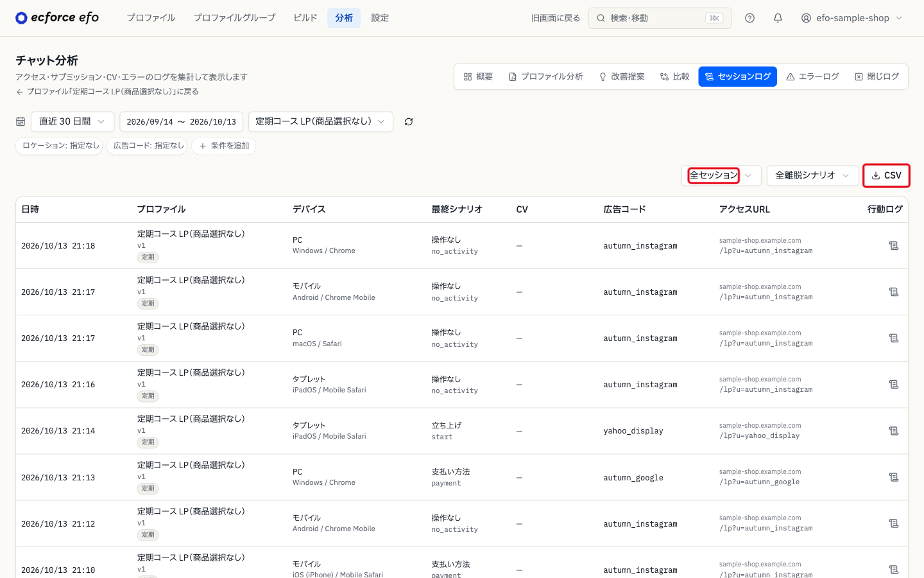Open behavior log for yahoo_display session
This screenshot has height=578, width=924.
click(x=893, y=431)
